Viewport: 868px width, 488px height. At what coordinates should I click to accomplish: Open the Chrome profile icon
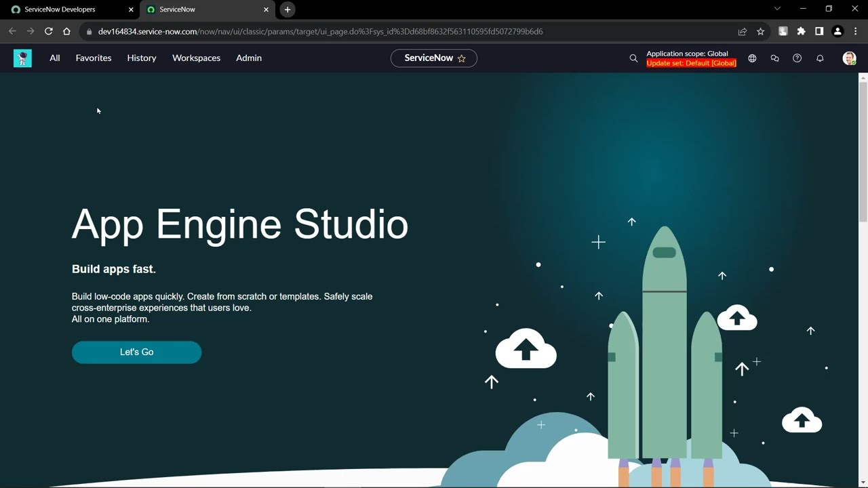(x=837, y=31)
